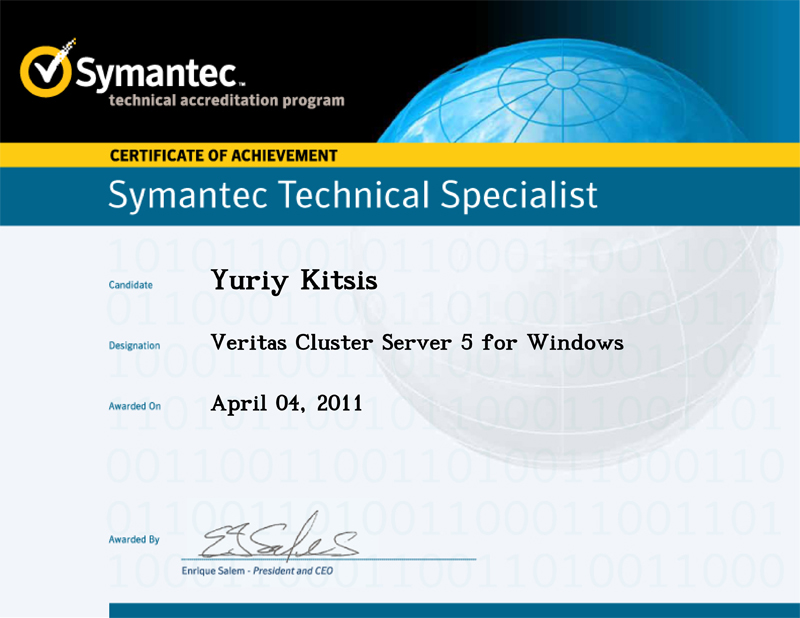Select the date 'April 04, 2011'

(287, 404)
